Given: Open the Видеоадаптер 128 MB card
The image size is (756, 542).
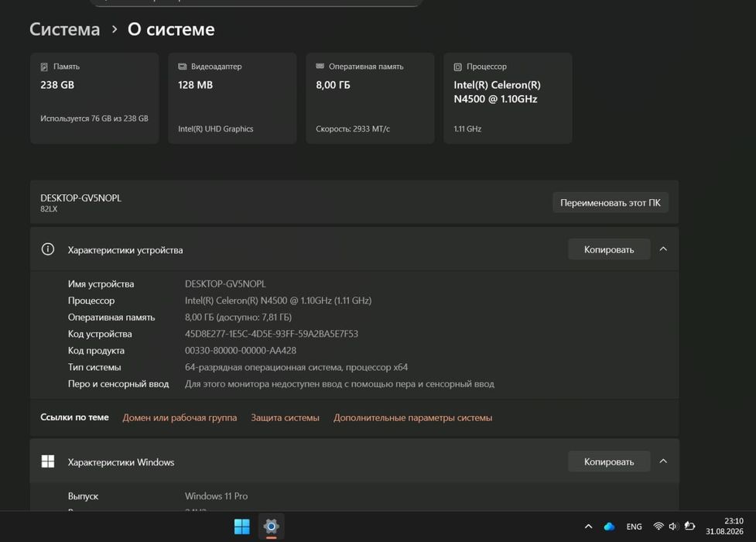Looking at the screenshot, I should pyautogui.click(x=232, y=98).
